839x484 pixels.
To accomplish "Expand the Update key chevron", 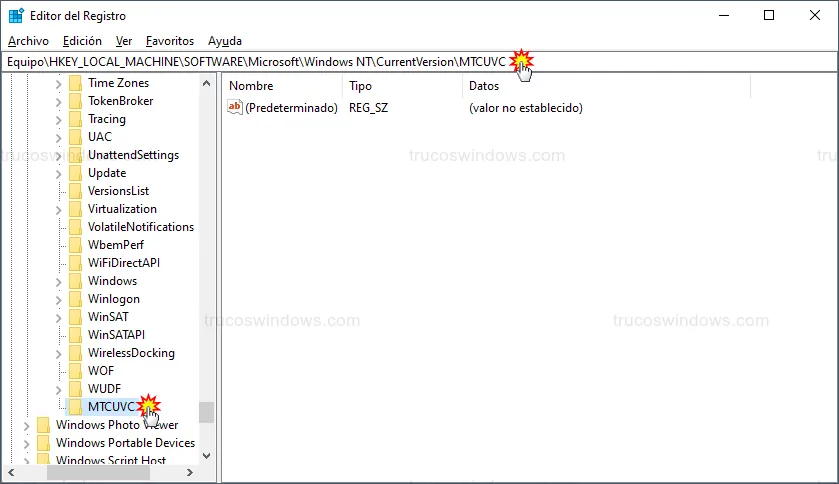I will pos(58,173).
